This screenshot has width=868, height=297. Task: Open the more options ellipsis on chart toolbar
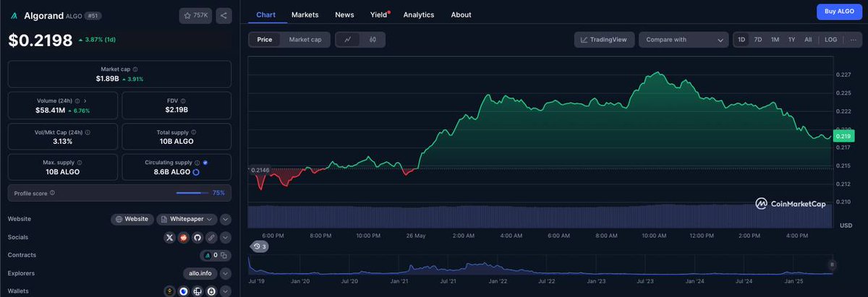[x=853, y=40]
